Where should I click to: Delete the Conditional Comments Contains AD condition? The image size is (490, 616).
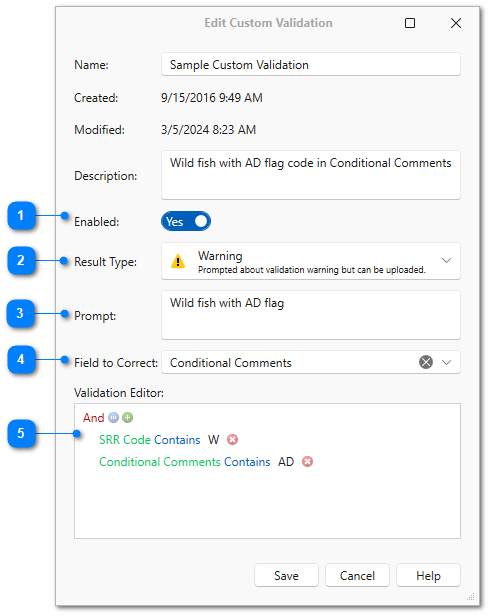pos(307,461)
